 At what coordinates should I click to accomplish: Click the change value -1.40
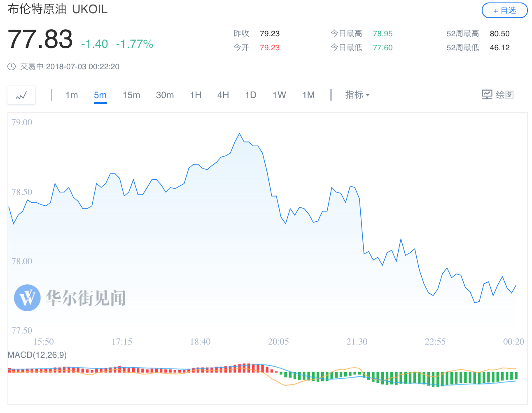[95, 44]
